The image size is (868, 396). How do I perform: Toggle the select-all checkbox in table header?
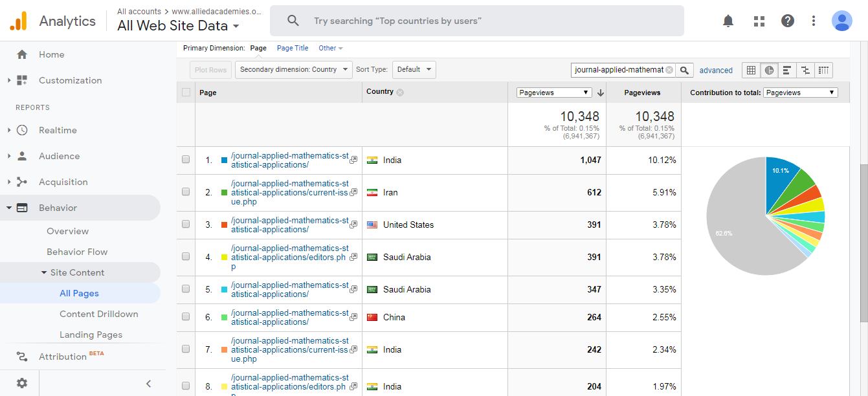(x=186, y=93)
